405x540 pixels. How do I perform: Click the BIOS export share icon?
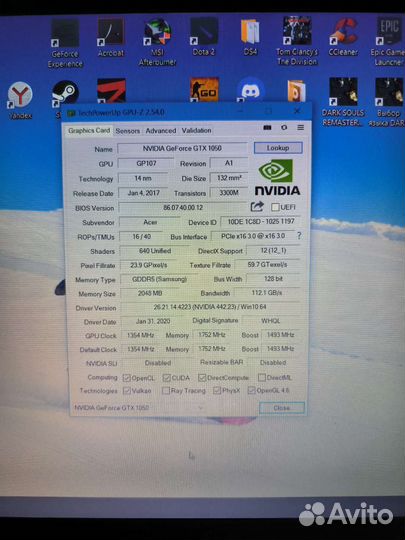click(257, 206)
